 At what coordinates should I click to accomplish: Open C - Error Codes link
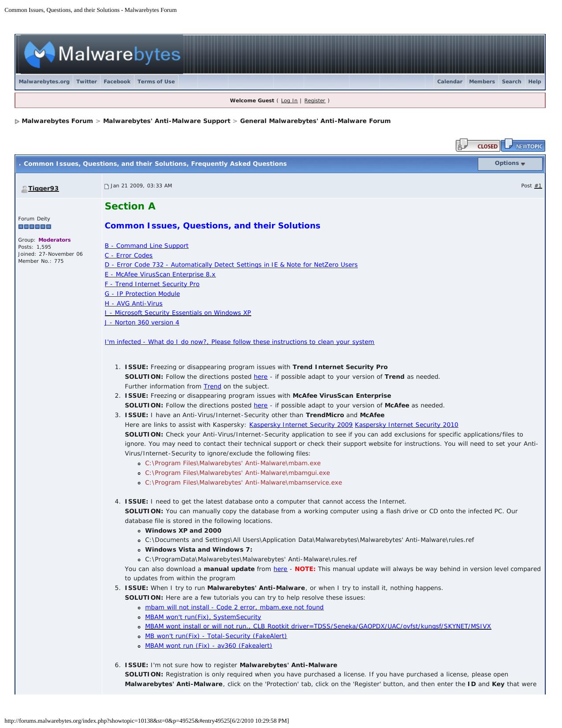tap(128, 255)
